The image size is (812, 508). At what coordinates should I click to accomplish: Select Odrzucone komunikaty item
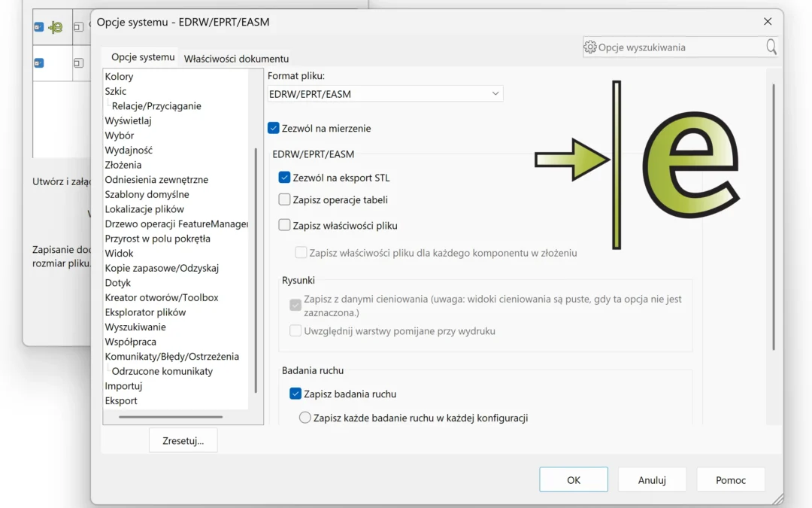162,371
